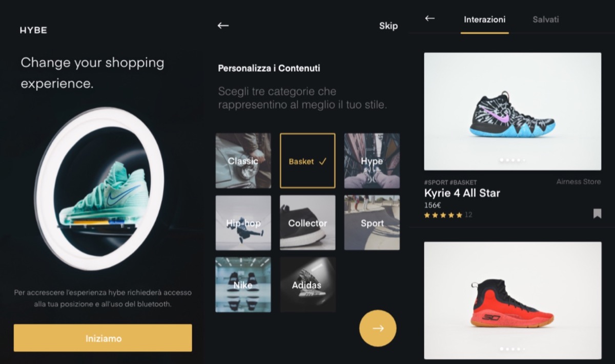Select the Adidas category tile
The width and height of the screenshot is (615, 364).
[x=307, y=285]
